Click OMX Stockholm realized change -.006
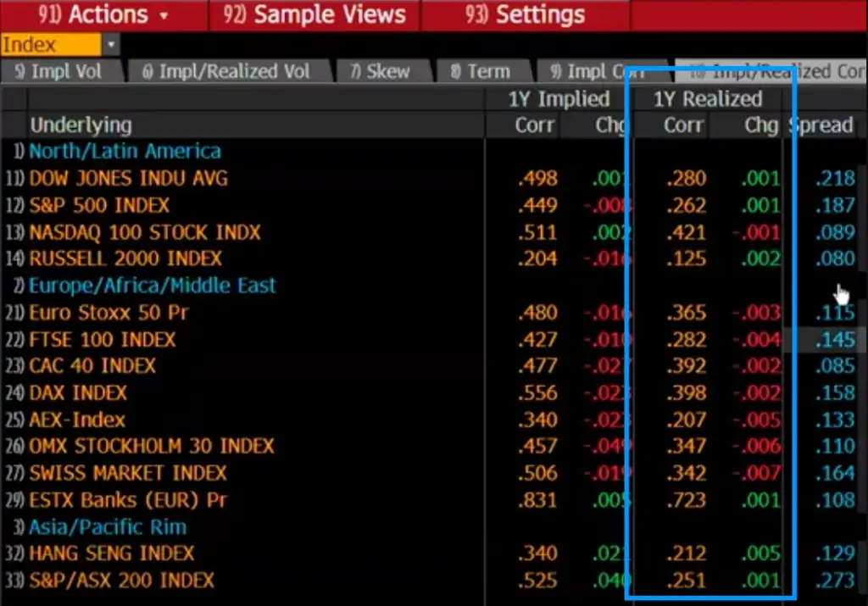 tap(757, 446)
